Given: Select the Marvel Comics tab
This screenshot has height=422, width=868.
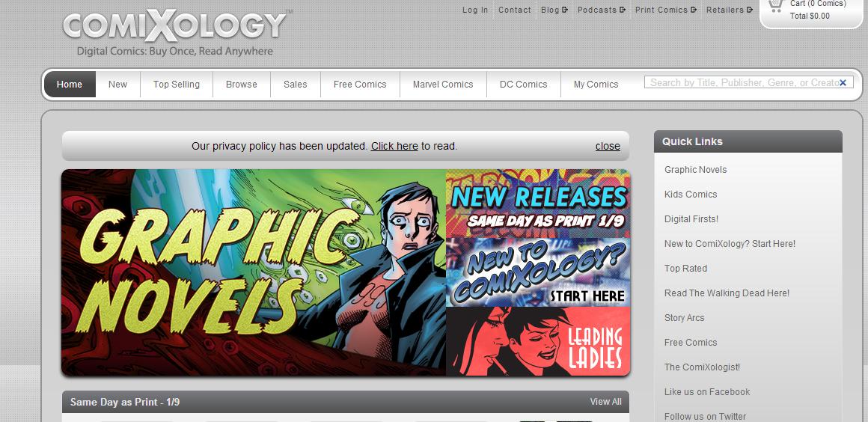Looking at the screenshot, I should pos(443,85).
